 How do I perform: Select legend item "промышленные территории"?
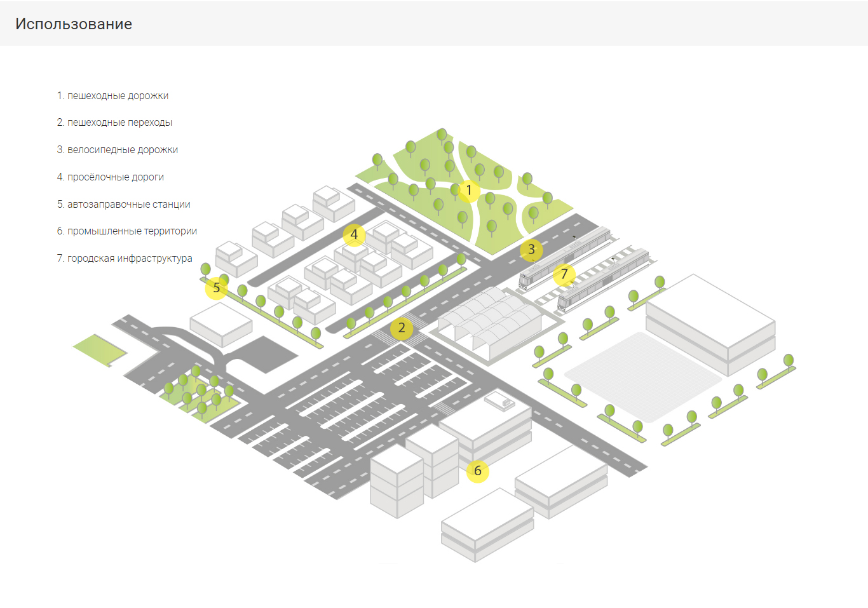[x=126, y=231]
